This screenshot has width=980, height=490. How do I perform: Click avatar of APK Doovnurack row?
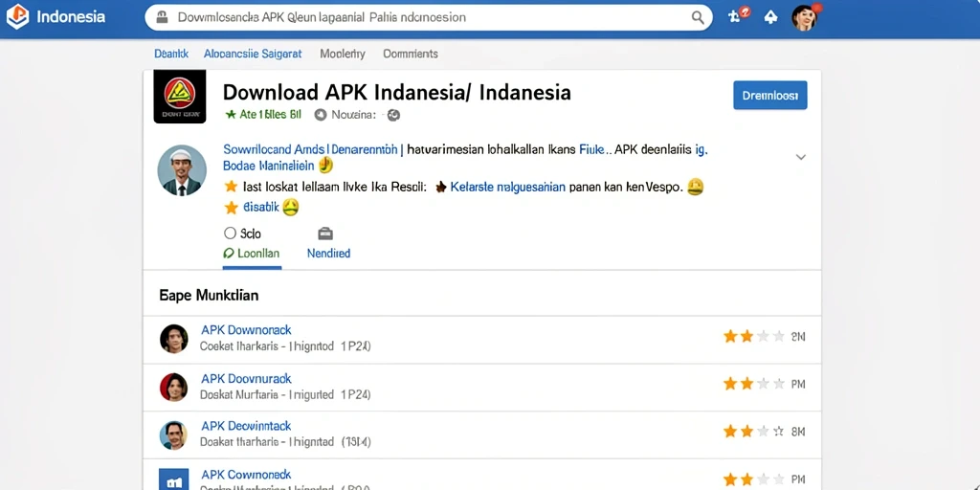coord(174,387)
